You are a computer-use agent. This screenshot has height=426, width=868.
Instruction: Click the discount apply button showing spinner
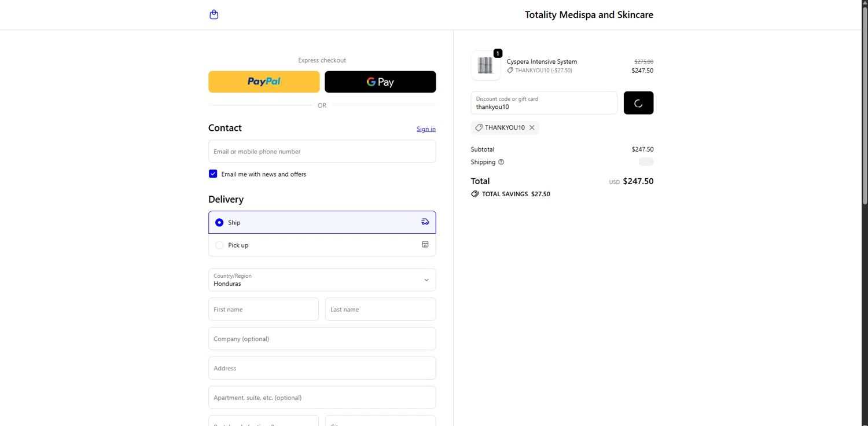pos(638,103)
